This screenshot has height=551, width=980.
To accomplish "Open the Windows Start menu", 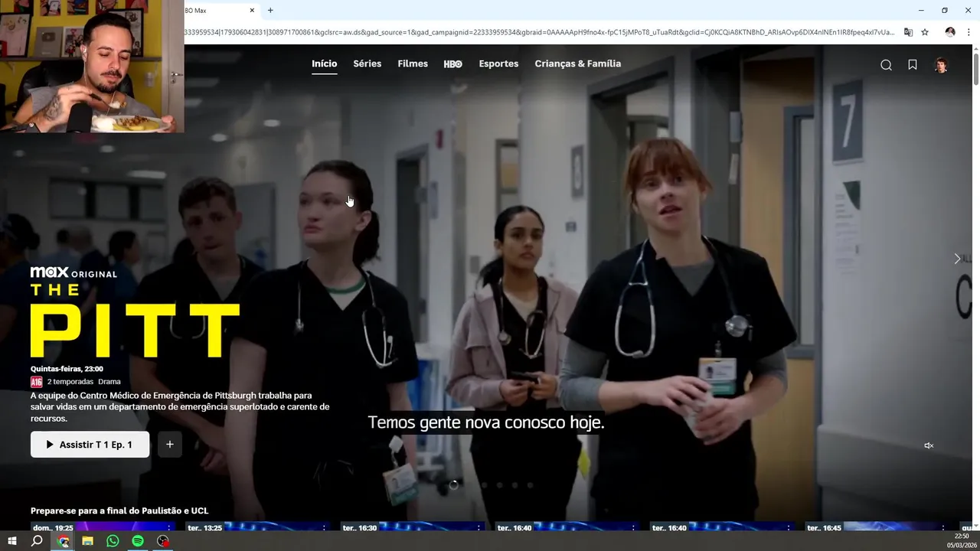I will click(12, 541).
